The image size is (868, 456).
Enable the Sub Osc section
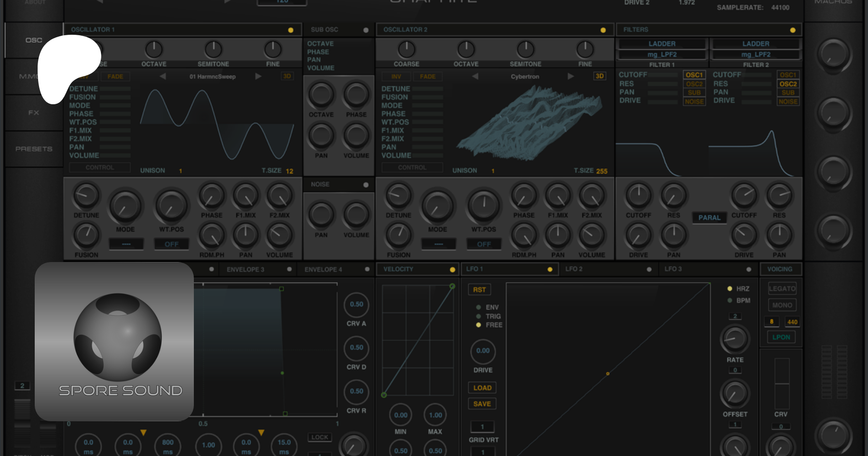366,30
